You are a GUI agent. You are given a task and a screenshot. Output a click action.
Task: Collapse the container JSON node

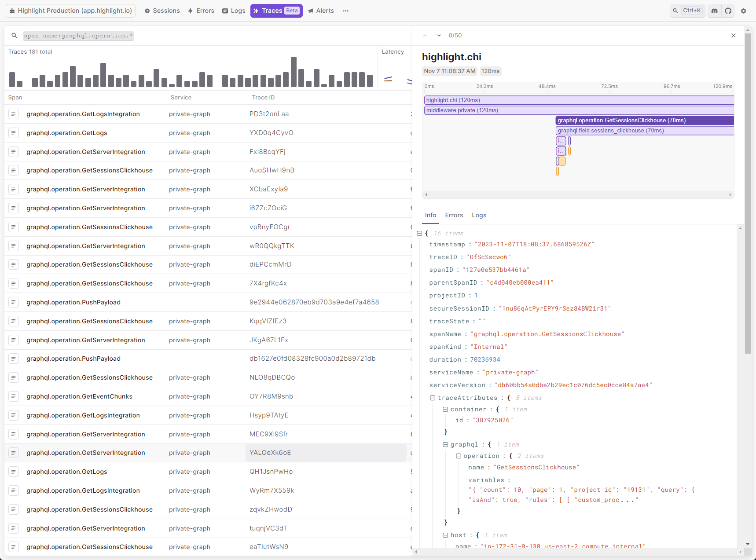445,409
